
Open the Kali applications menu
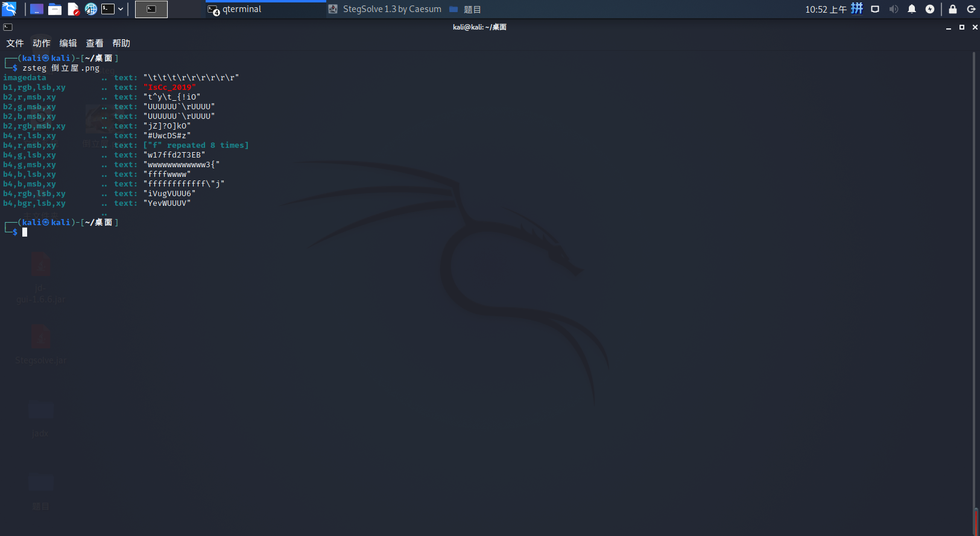(x=9, y=9)
